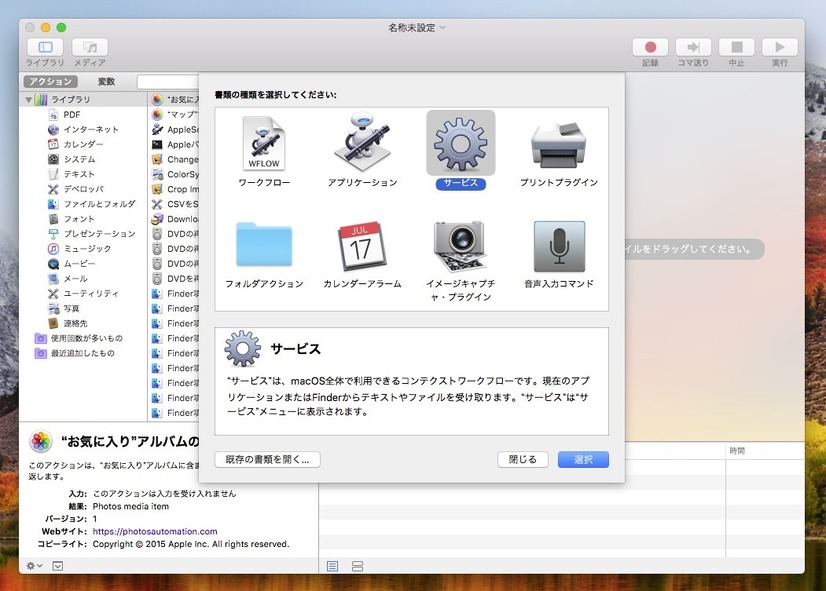
Task: Collapse the ライブラリ tree disclosure triangle
Action: (x=28, y=99)
